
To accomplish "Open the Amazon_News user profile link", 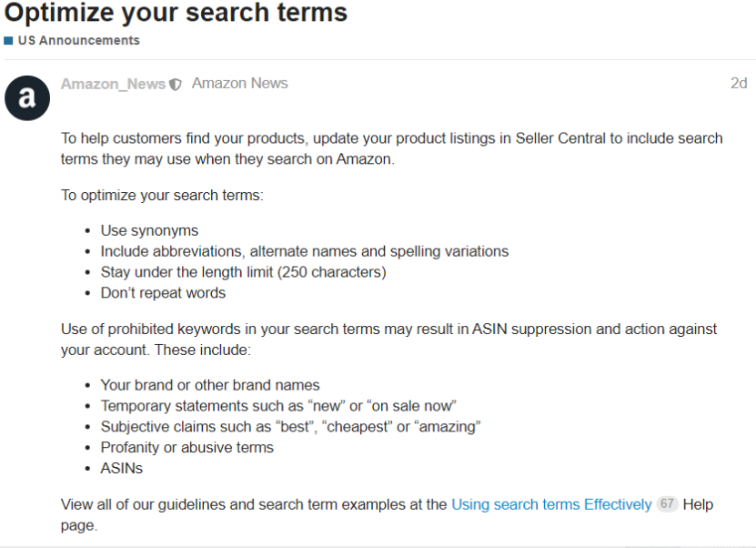I will coord(113,84).
